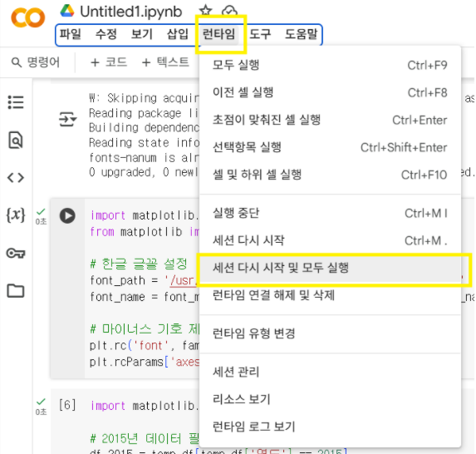This screenshot has width=476, height=454.
Task: Add a text cell with + 텍스트
Action: click(x=165, y=62)
